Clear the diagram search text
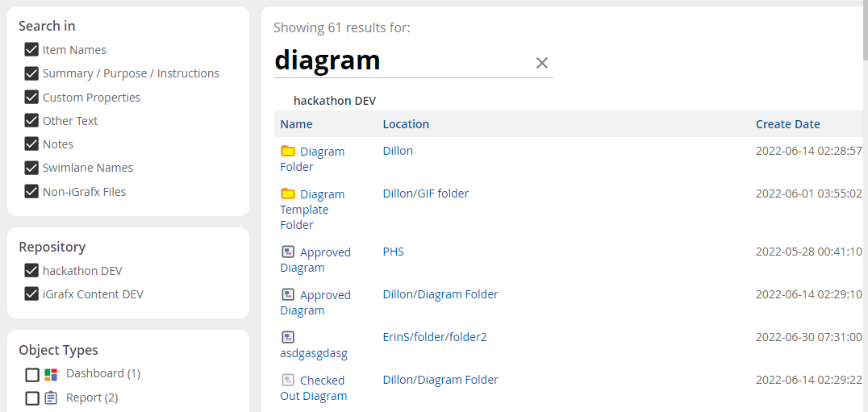This screenshot has height=412, width=868. (x=542, y=63)
